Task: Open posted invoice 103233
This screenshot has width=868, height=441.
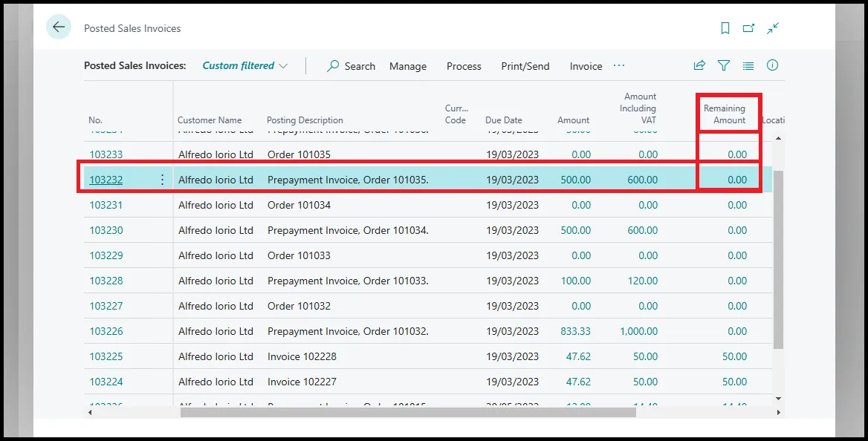Action: (x=106, y=154)
